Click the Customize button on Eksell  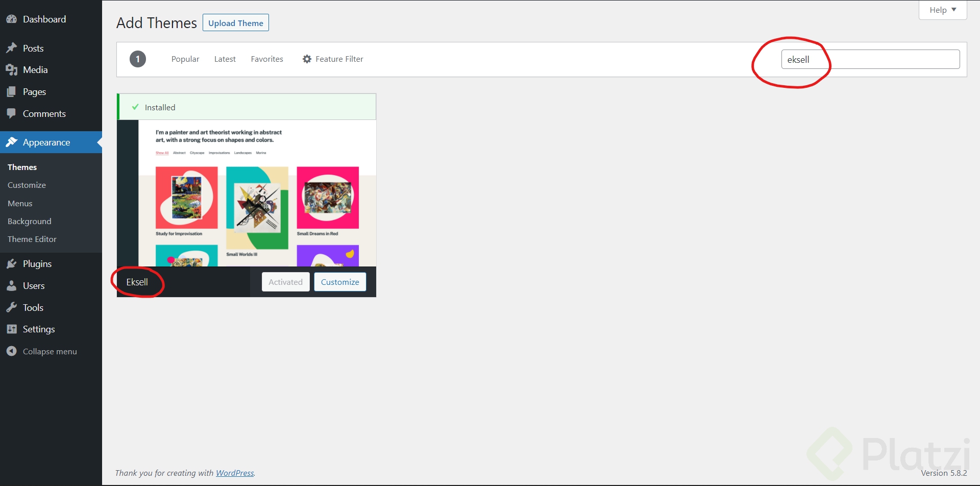tap(340, 282)
